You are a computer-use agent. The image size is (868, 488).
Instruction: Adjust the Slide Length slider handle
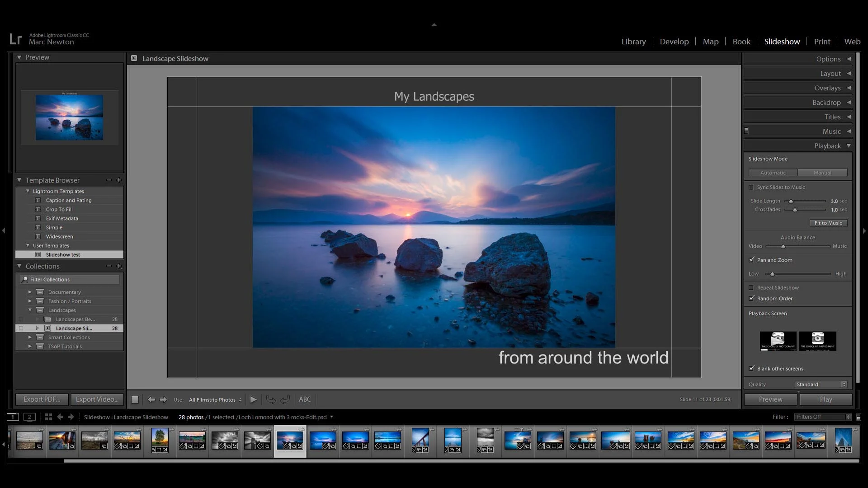791,202
